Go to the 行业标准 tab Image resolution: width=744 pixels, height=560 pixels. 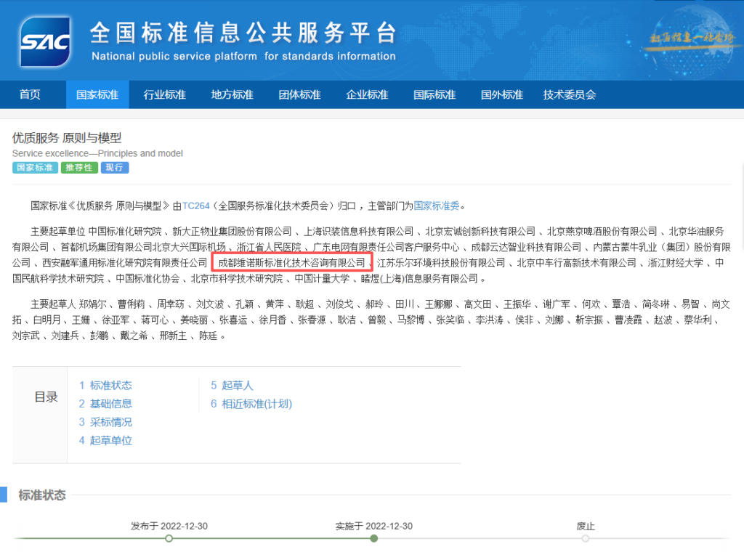click(165, 95)
